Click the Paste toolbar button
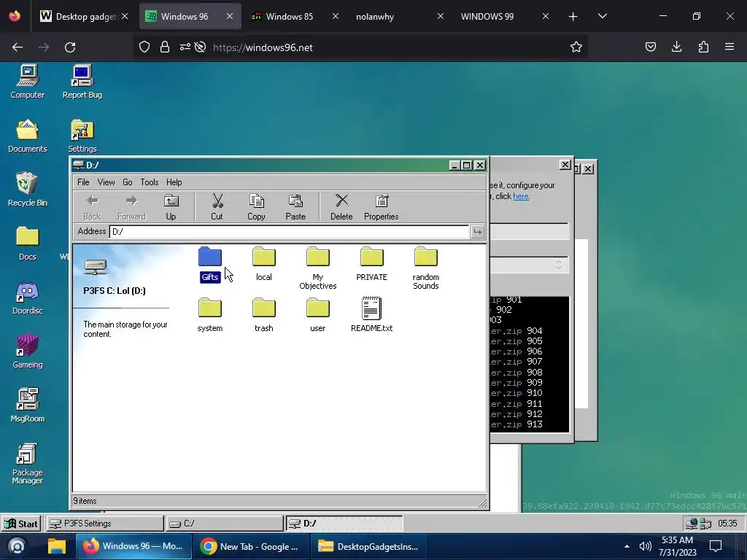Screen dimensions: 747x560 pos(295,207)
